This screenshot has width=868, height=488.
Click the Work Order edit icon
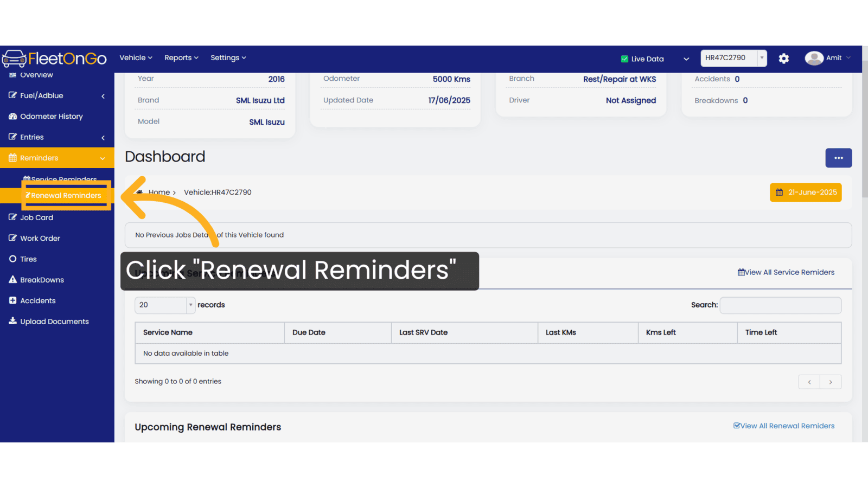coord(12,238)
